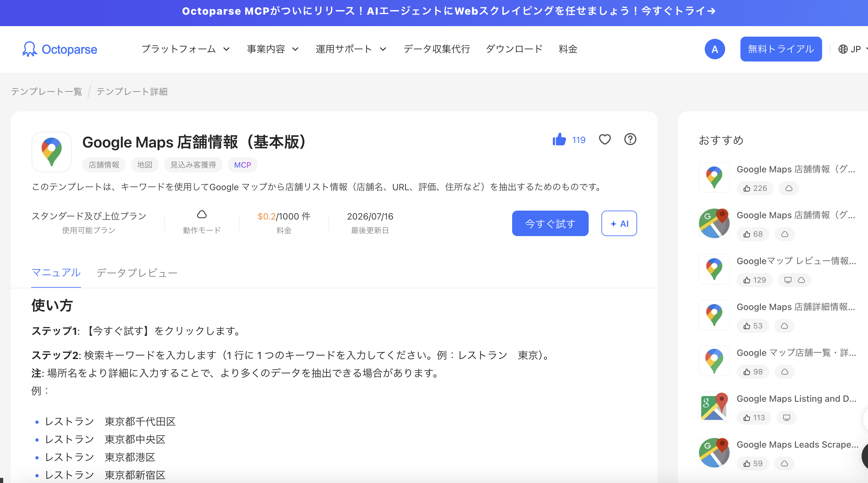Switch to the データプレビュー tab
The image size is (868, 483).
coord(137,273)
